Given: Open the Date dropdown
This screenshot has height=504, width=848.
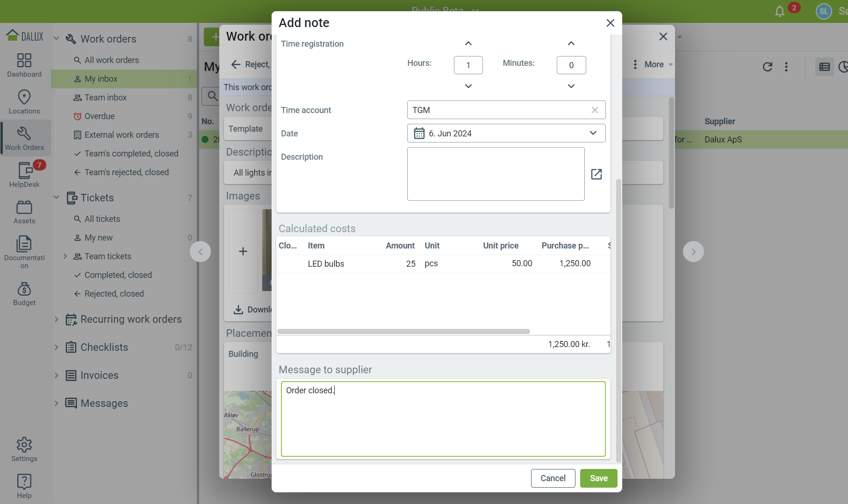Looking at the screenshot, I should point(593,134).
